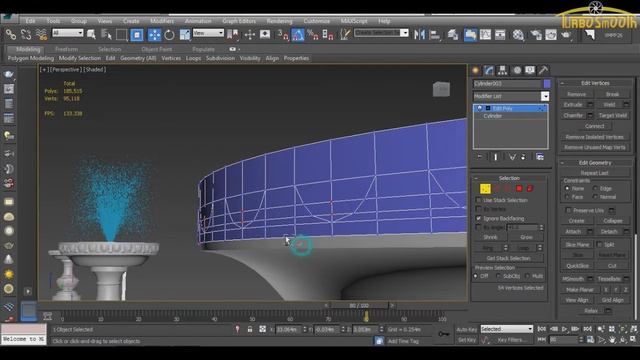
Task: Select the Face constraint radio button
Action: (567, 197)
